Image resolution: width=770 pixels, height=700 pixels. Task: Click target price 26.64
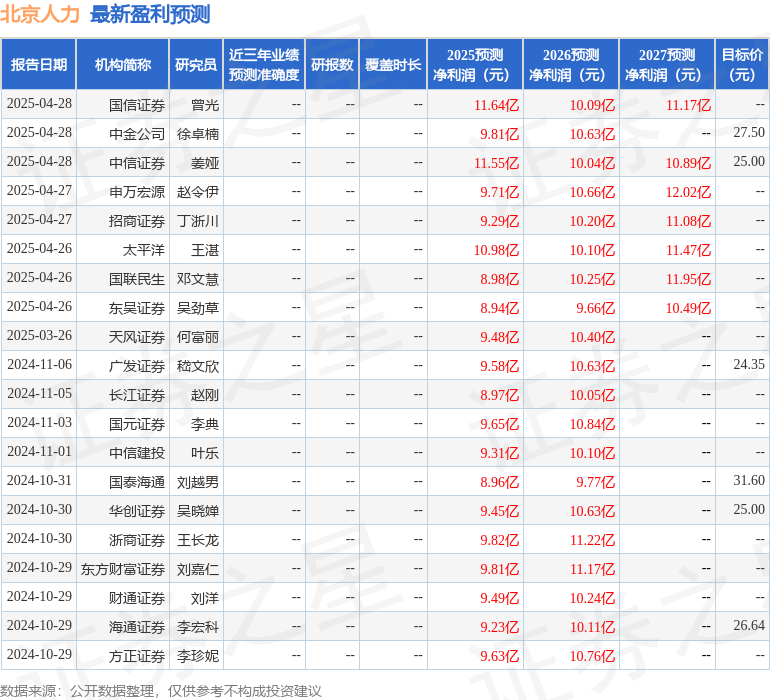(x=749, y=625)
